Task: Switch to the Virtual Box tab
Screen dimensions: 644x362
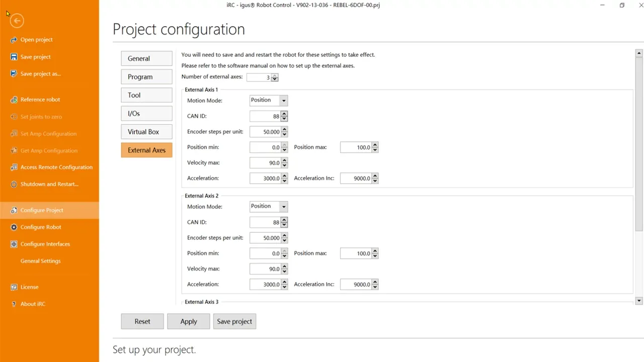Action: pyautogui.click(x=146, y=132)
